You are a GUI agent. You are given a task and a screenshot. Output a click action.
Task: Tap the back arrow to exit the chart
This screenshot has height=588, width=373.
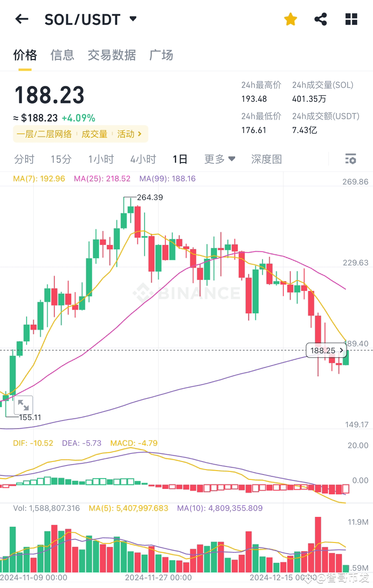coord(22,18)
